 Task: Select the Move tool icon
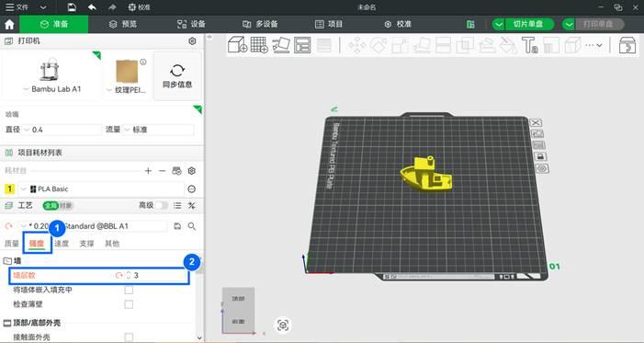357,45
